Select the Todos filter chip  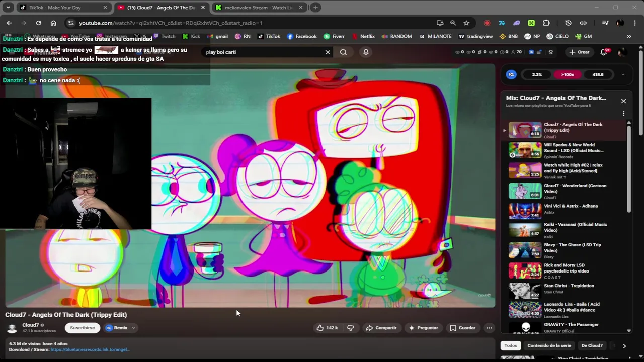(511, 346)
